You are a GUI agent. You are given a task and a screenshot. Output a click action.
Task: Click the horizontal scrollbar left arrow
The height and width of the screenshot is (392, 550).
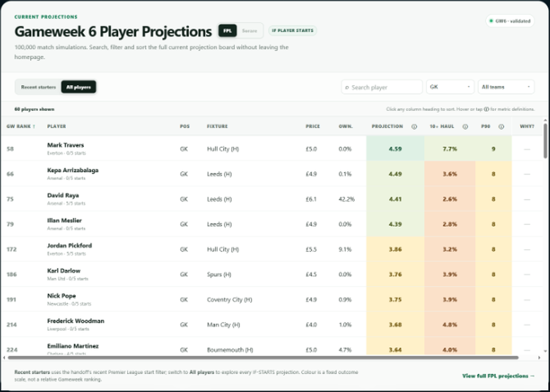coord(4,357)
